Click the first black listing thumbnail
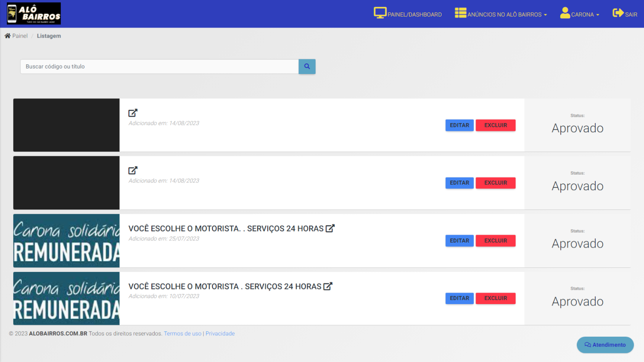This screenshot has width=644, height=362. coord(66,125)
